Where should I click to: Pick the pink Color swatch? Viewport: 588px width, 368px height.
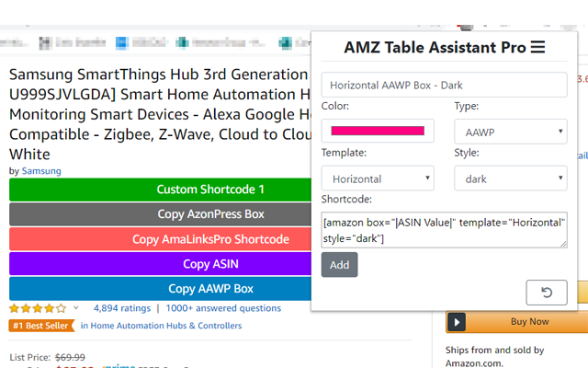click(378, 132)
